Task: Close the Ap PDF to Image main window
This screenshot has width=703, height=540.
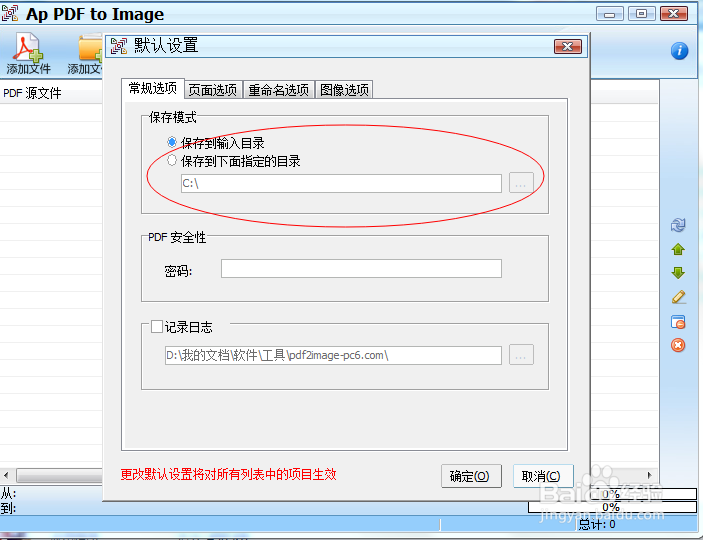Action: 674,13
